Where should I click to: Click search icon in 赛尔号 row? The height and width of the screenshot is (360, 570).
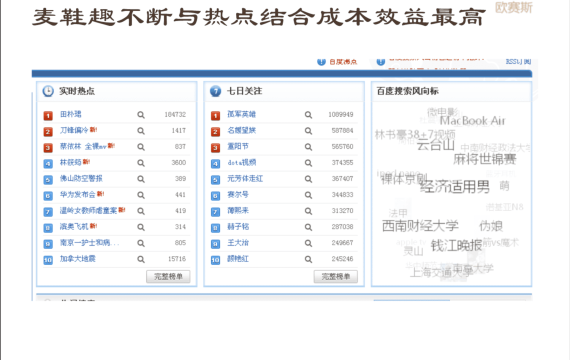tap(308, 195)
